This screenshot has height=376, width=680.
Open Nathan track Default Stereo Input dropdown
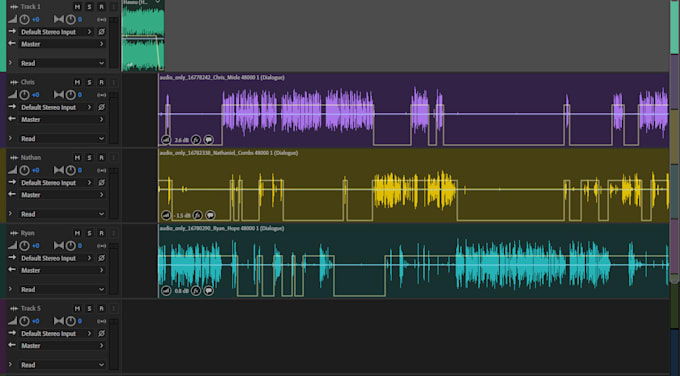(56, 183)
